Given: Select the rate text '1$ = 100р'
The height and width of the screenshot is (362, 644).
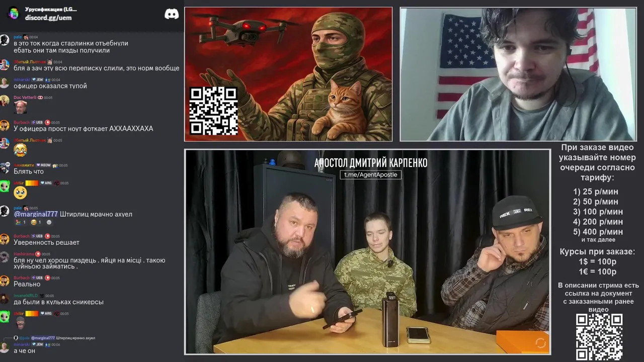Looking at the screenshot, I should (597, 261).
